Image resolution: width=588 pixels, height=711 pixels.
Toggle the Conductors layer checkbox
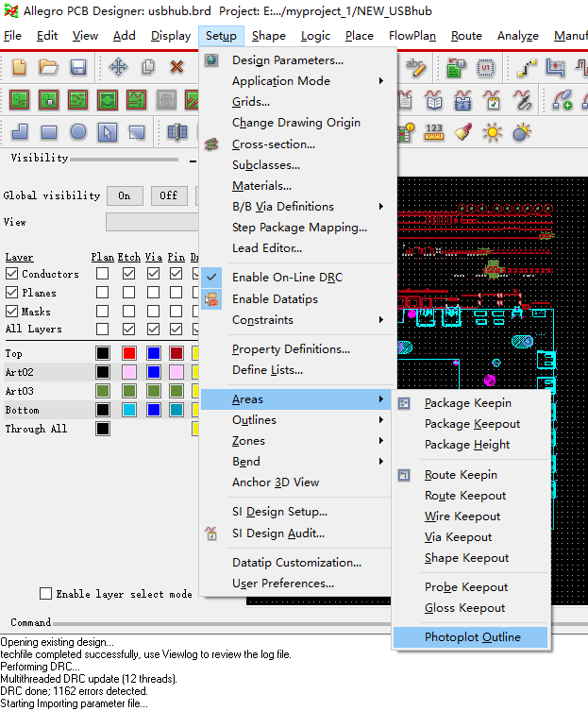tap(11, 274)
